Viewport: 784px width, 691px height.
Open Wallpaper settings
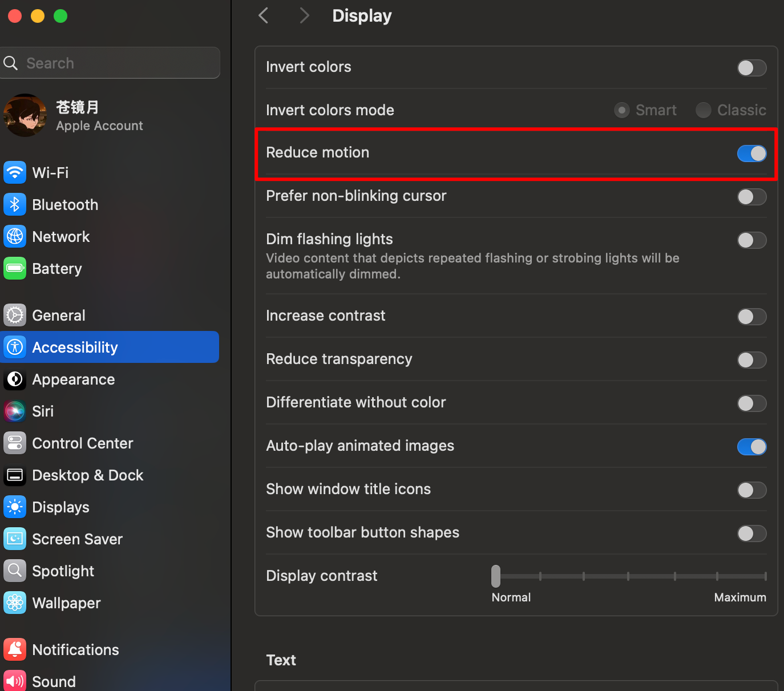110,603
